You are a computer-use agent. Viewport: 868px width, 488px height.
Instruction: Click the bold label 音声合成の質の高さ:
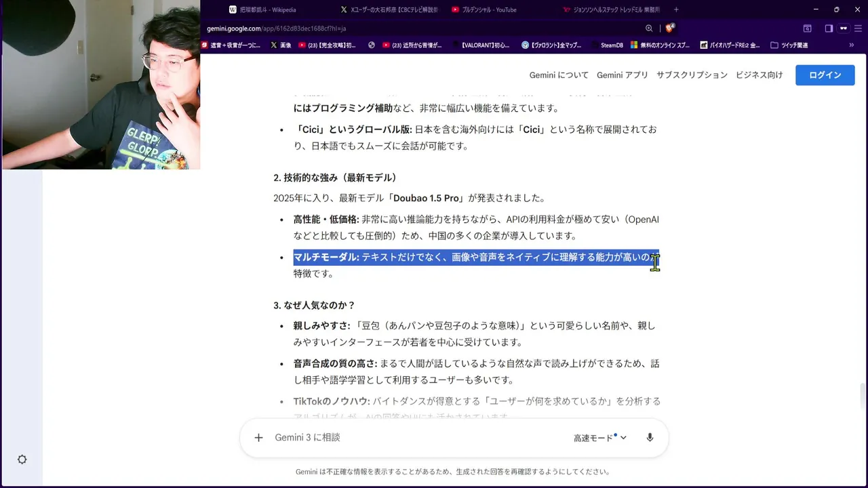coord(335,363)
